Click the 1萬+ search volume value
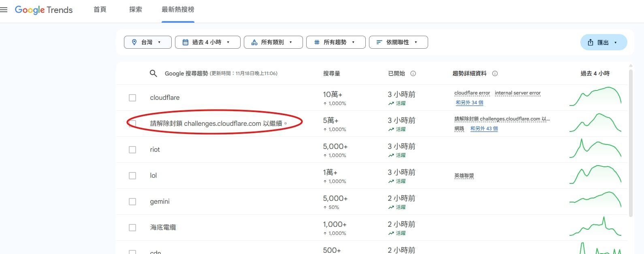 330,172
